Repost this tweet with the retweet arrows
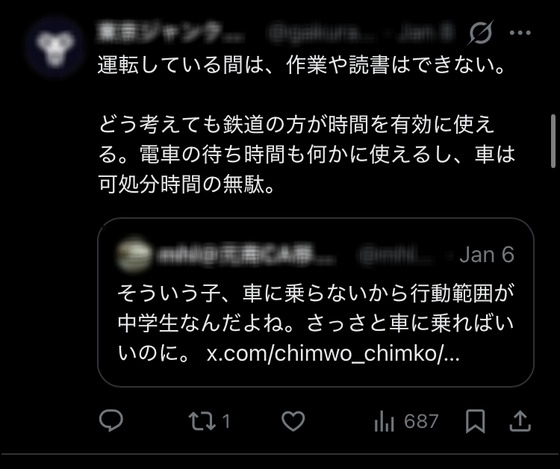 click(x=202, y=421)
